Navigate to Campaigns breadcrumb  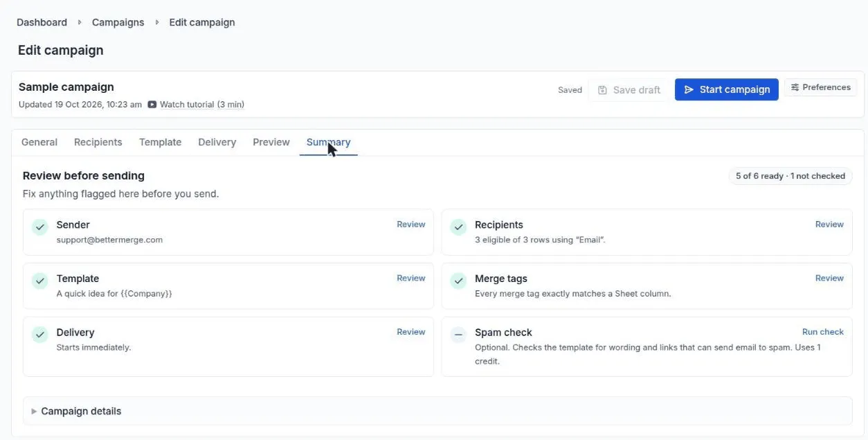(x=118, y=22)
